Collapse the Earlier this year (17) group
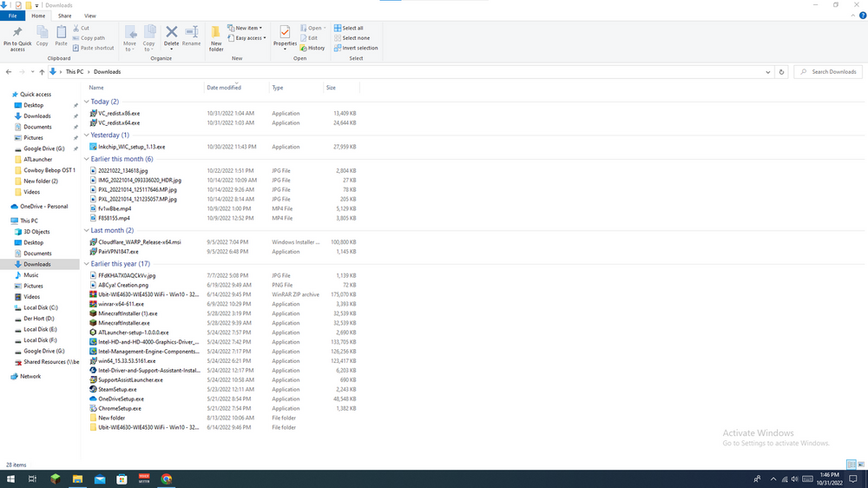The height and width of the screenshot is (488, 868). 86,264
